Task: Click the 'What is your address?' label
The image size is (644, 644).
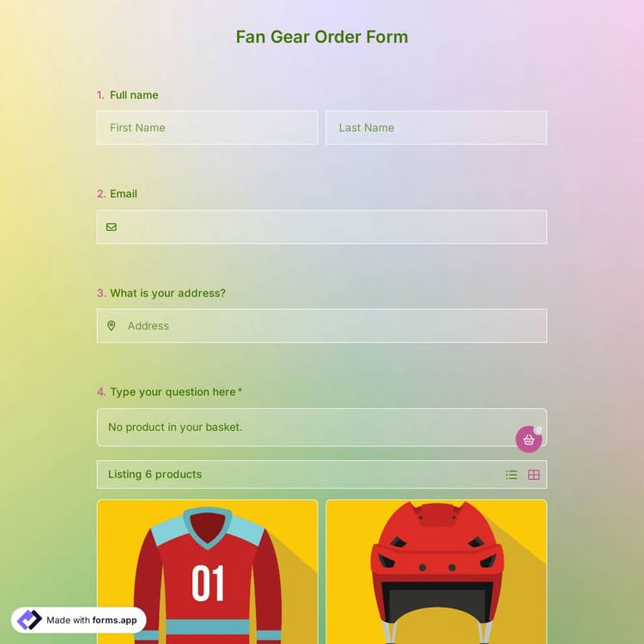Action: (x=167, y=293)
